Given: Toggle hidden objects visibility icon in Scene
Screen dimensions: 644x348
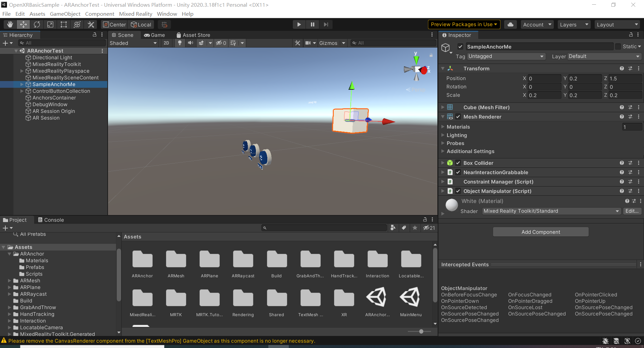Looking at the screenshot, I should [x=221, y=43].
